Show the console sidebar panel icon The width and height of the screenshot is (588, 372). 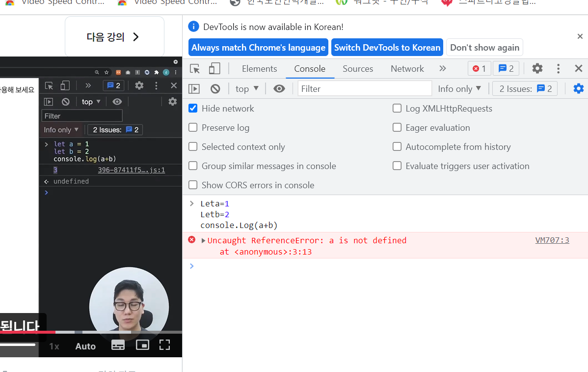pos(194,88)
